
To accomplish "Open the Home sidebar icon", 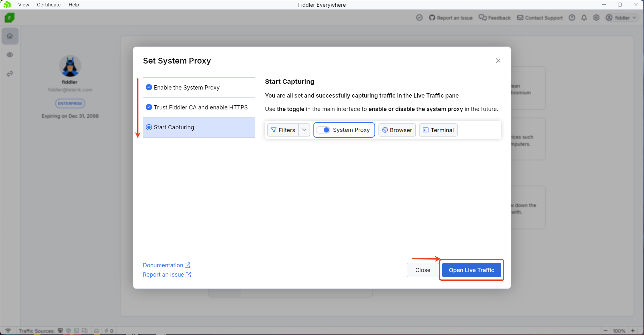I will 10,36.
